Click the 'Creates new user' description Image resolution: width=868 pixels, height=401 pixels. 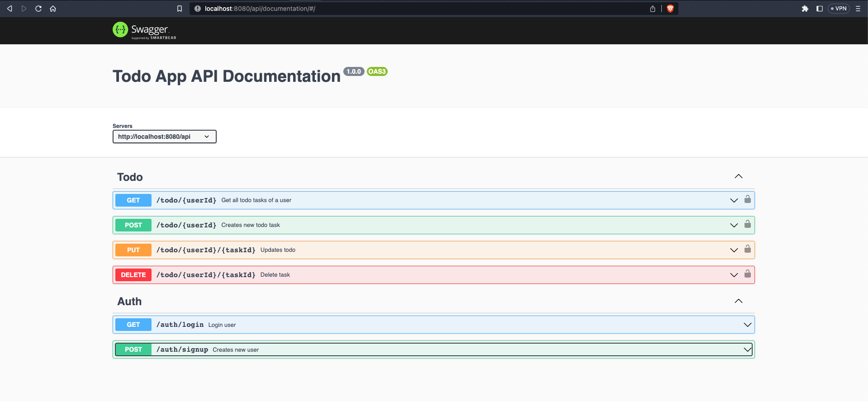click(x=236, y=350)
